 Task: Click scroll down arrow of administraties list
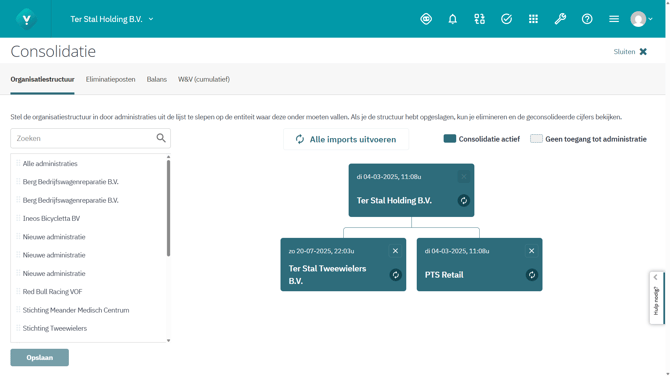[x=168, y=340]
